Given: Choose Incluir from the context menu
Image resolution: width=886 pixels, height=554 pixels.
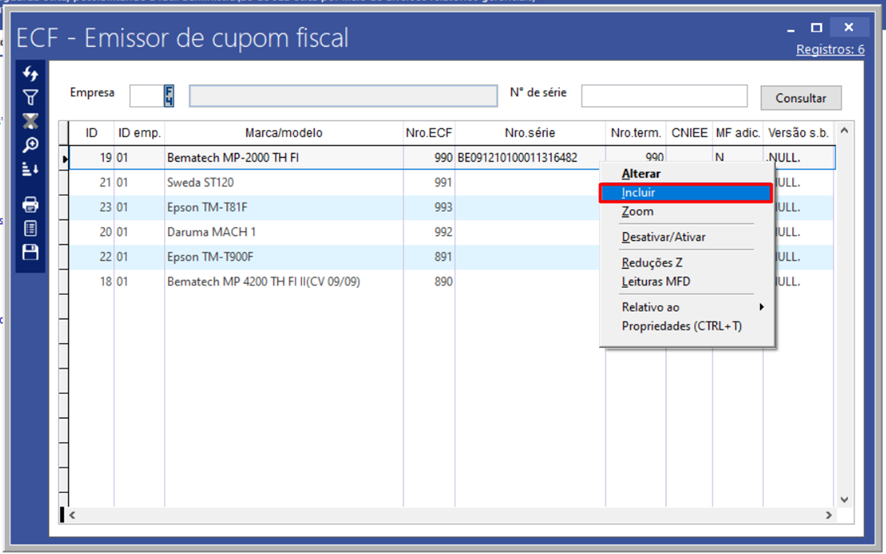Looking at the screenshot, I should (x=685, y=193).
